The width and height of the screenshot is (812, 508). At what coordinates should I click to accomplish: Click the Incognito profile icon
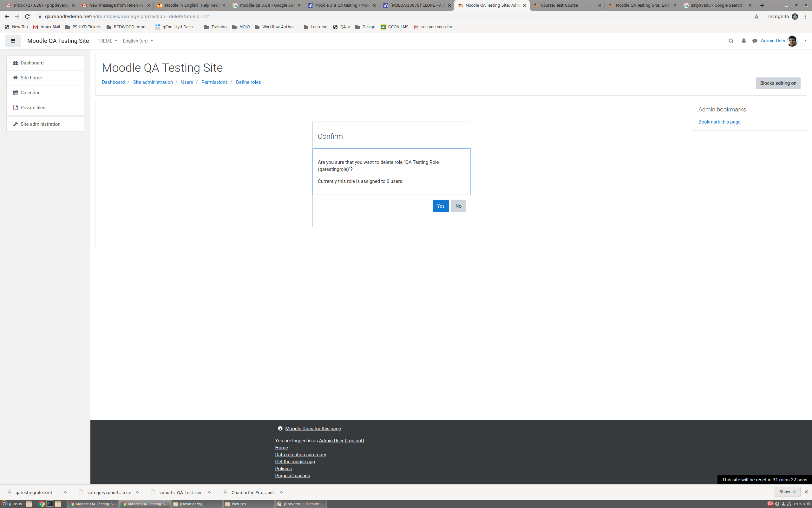tap(795, 17)
